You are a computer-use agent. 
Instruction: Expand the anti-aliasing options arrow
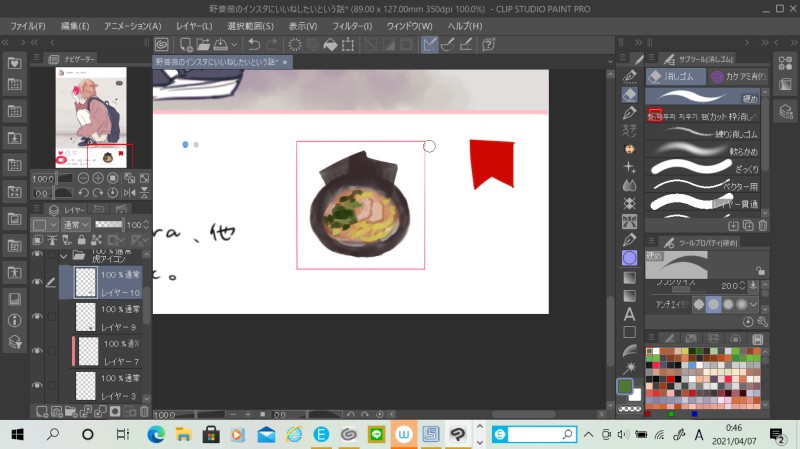point(753,305)
